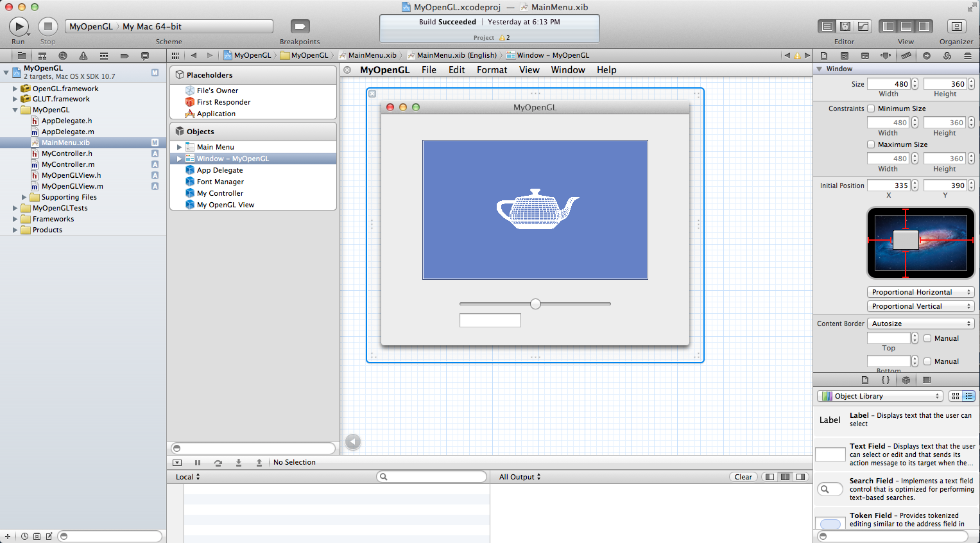This screenshot has height=543, width=980.
Task: Open the Media library filmstrip icon
Action: [x=927, y=380]
